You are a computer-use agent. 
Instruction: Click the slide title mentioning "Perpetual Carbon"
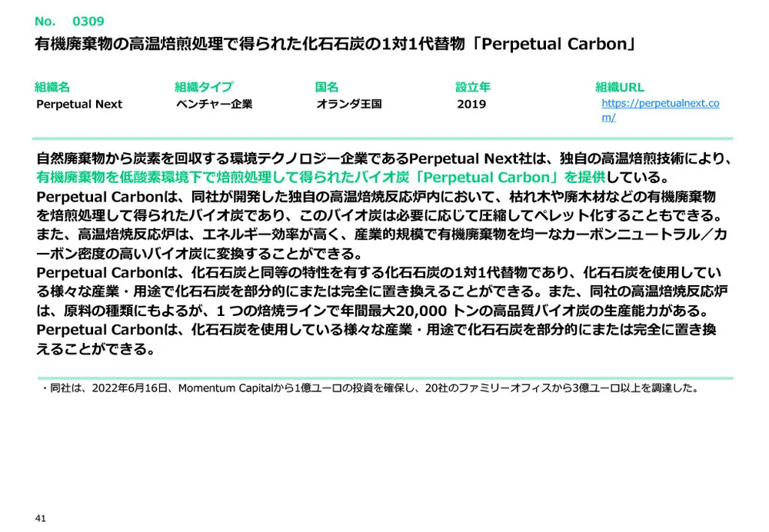tap(335, 44)
